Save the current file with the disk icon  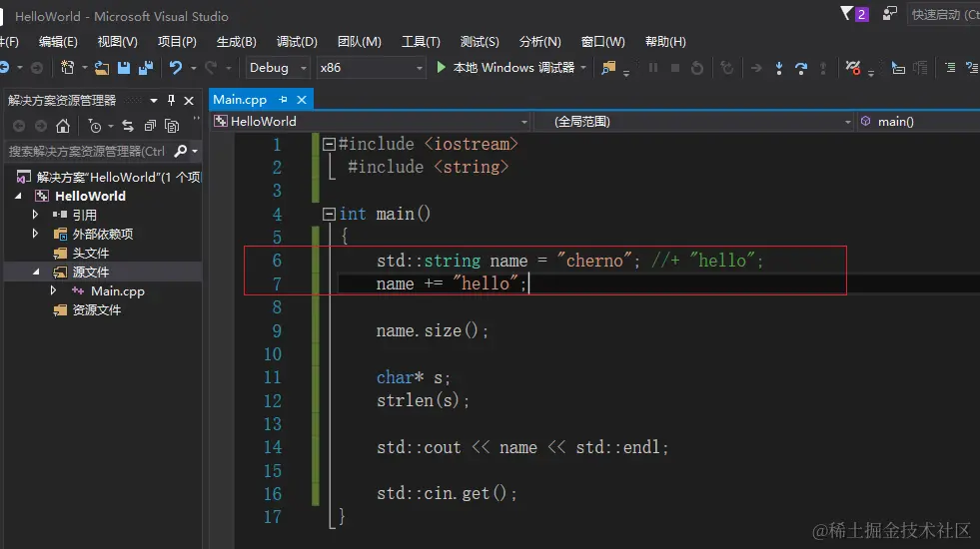(124, 68)
